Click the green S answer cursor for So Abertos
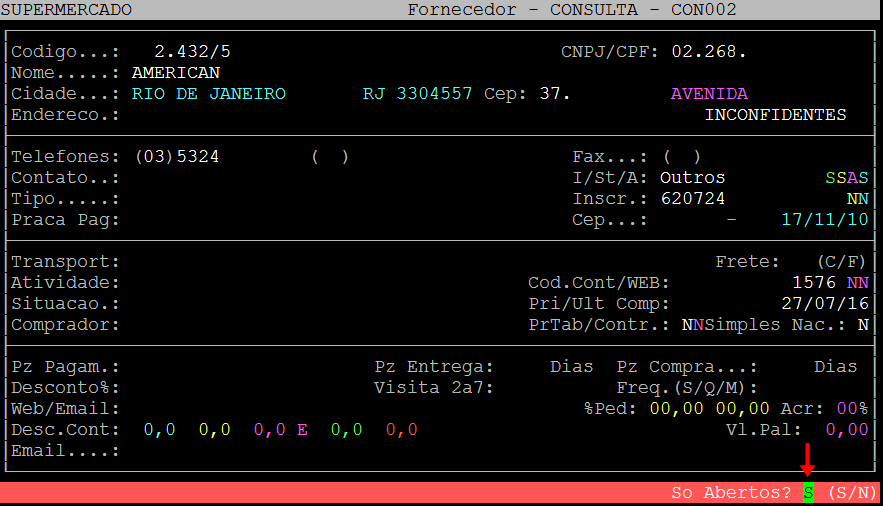883x506 pixels. [809, 493]
